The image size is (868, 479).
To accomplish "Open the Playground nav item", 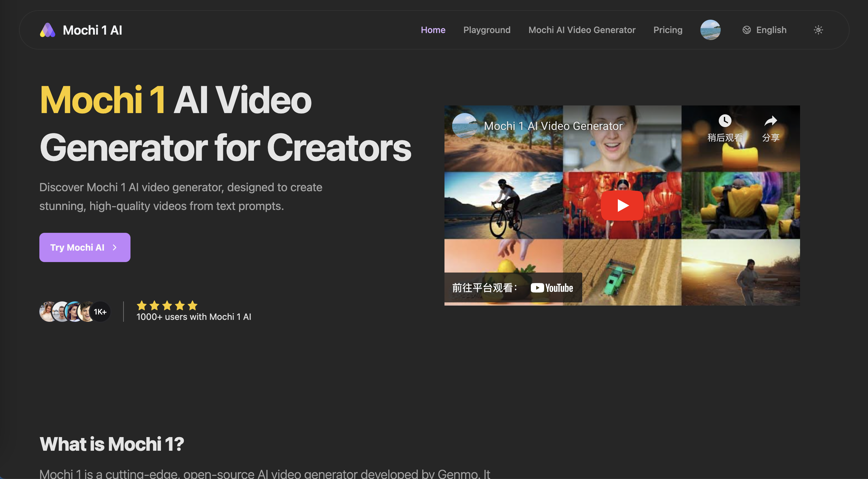I will click(x=487, y=30).
